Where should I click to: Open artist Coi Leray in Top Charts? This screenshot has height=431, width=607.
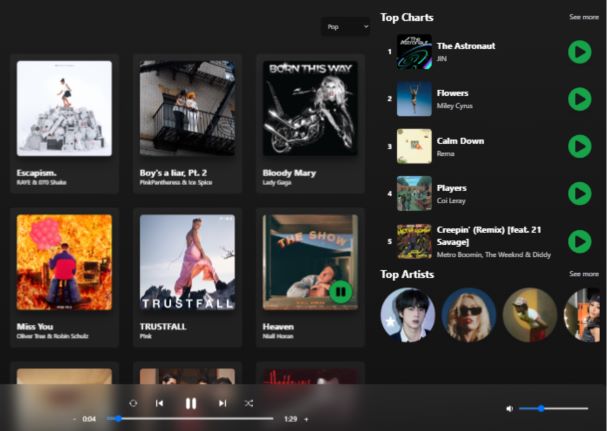coord(451,201)
